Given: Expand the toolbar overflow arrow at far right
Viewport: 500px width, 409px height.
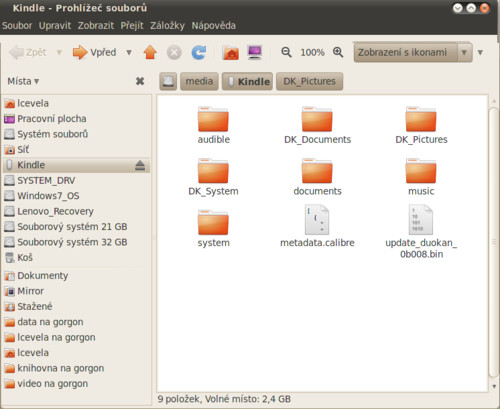Looking at the screenshot, I should [x=480, y=52].
